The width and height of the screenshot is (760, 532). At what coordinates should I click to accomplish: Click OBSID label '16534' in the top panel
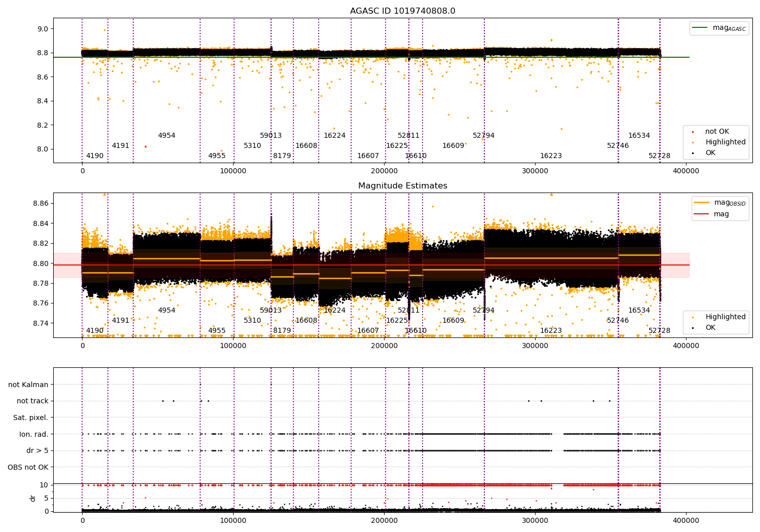tap(639, 135)
